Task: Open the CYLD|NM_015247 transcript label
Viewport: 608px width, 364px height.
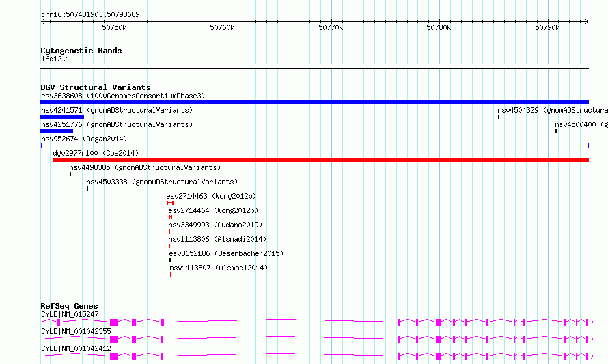Action: (70, 314)
